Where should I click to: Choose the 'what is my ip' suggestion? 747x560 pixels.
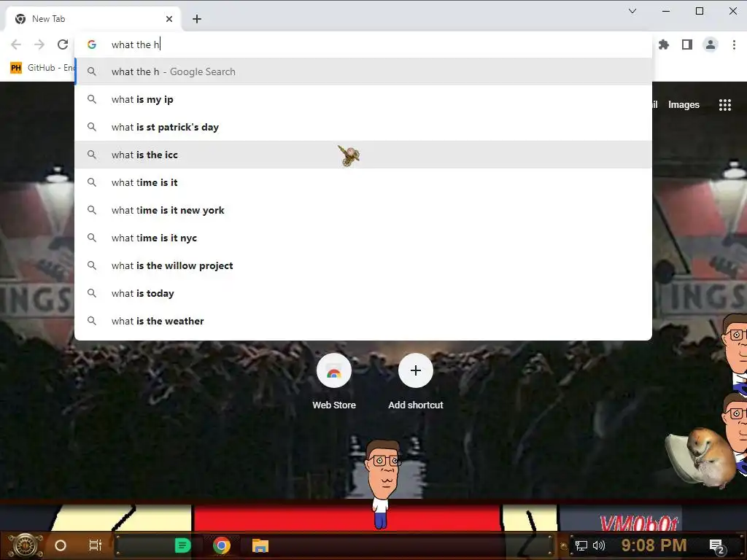[x=363, y=99]
